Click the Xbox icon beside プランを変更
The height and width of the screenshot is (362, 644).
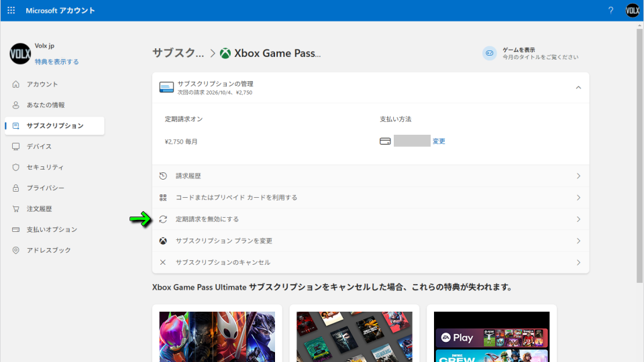(163, 241)
